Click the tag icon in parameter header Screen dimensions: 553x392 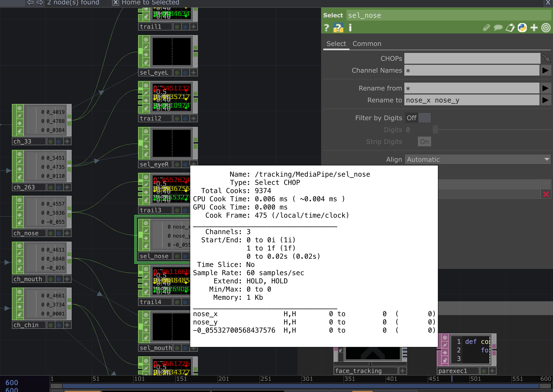510,28
